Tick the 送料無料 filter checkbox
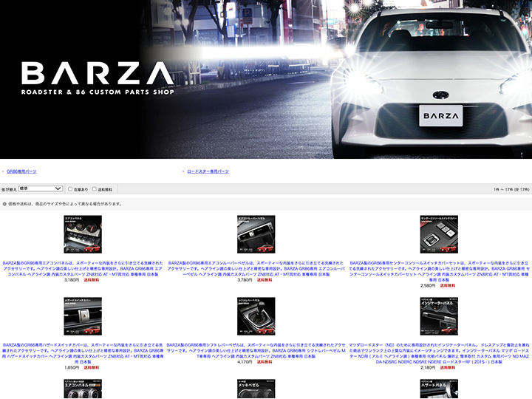The width and height of the screenshot is (532, 399). click(x=95, y=189)
